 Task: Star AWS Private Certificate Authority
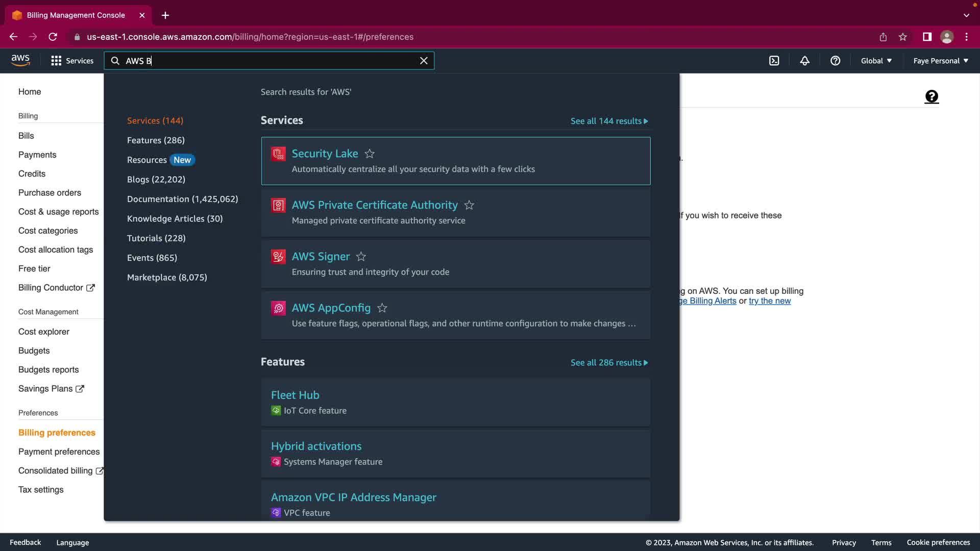click(x=469, y=205)
